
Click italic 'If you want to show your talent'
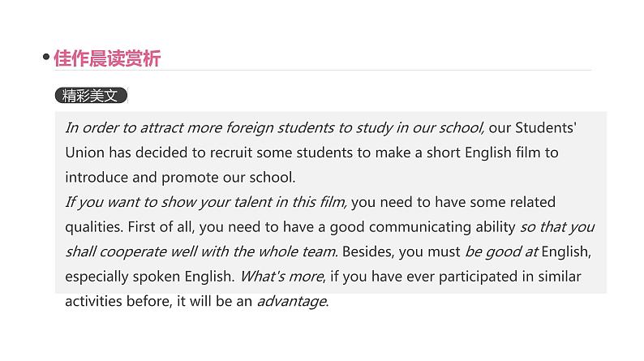tap(206, 202)
